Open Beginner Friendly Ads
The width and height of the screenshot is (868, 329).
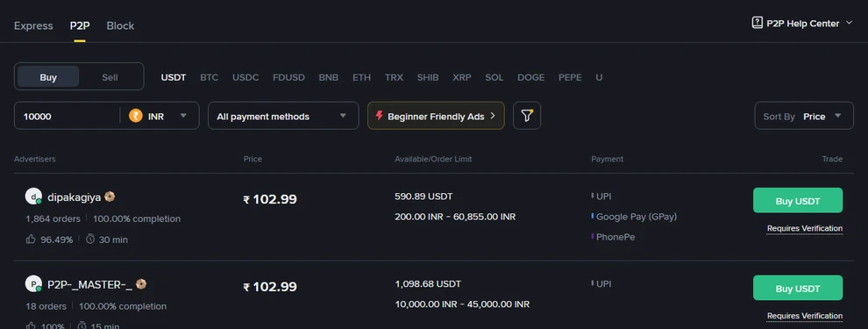(436, 116)
